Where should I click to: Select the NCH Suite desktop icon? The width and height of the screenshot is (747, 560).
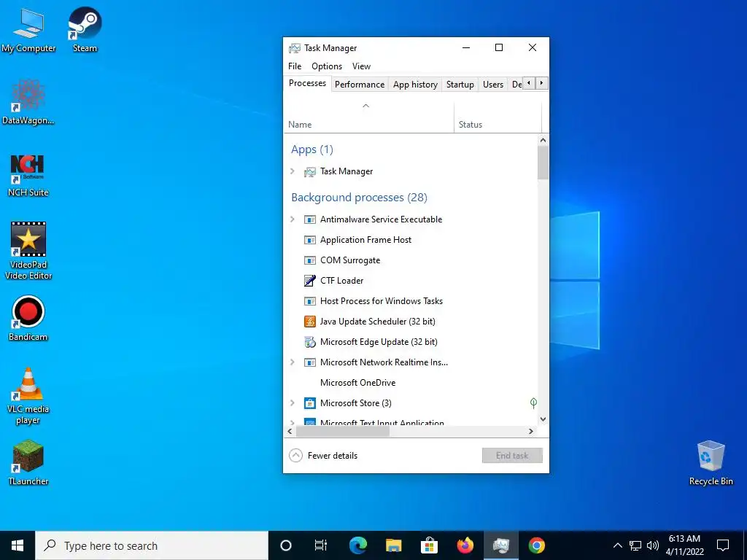(28, 175)
